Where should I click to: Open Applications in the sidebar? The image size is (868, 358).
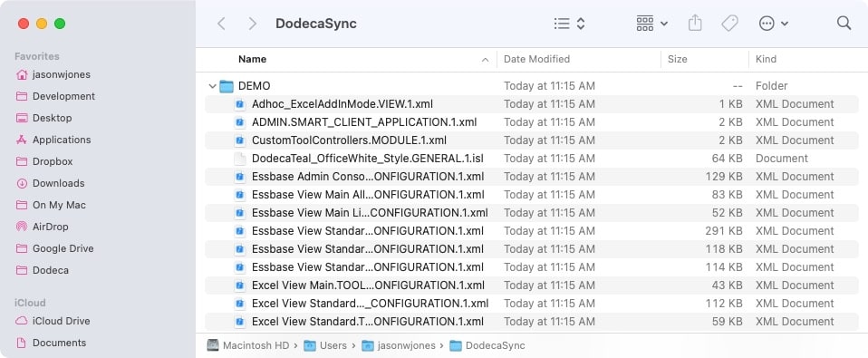(62, 140)
